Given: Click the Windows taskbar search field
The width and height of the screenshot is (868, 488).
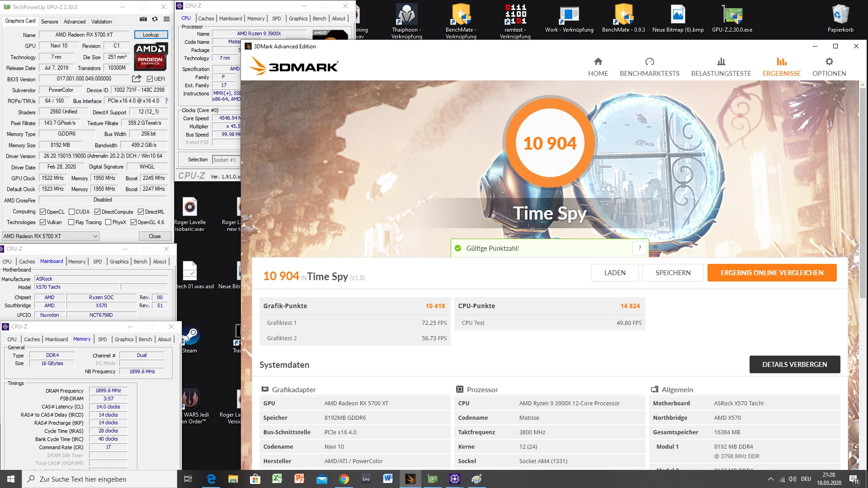Looking at the screenshot, I should tap(99, 479).
